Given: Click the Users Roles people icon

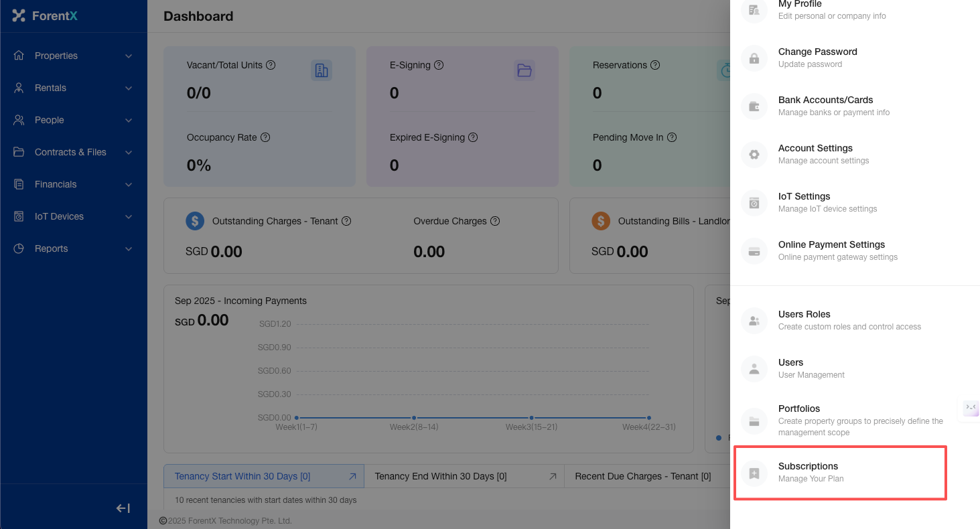Looking at the screenshot, I should pyautogui.click(x=754, y=321).
